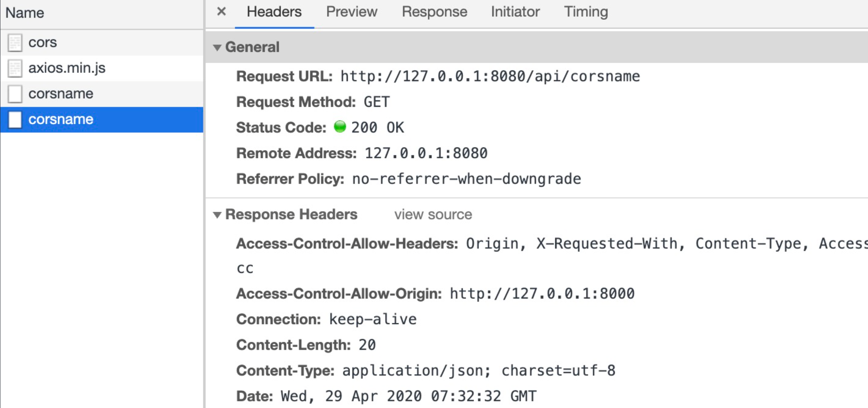Screen dimensions: 868x408
Task: Switch to the Preview tab
Action: (x=352, y=12)
